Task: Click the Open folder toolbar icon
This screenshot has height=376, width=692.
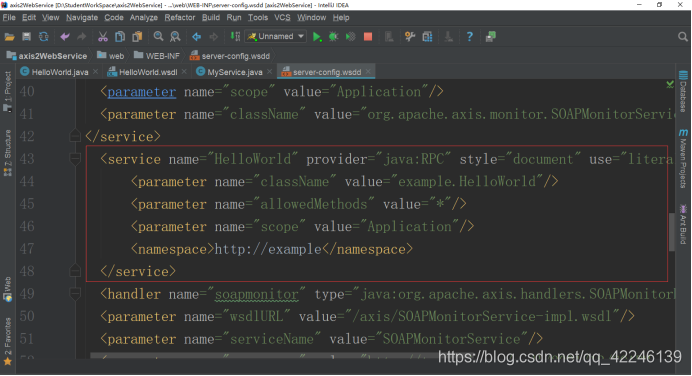Action: 9,37
